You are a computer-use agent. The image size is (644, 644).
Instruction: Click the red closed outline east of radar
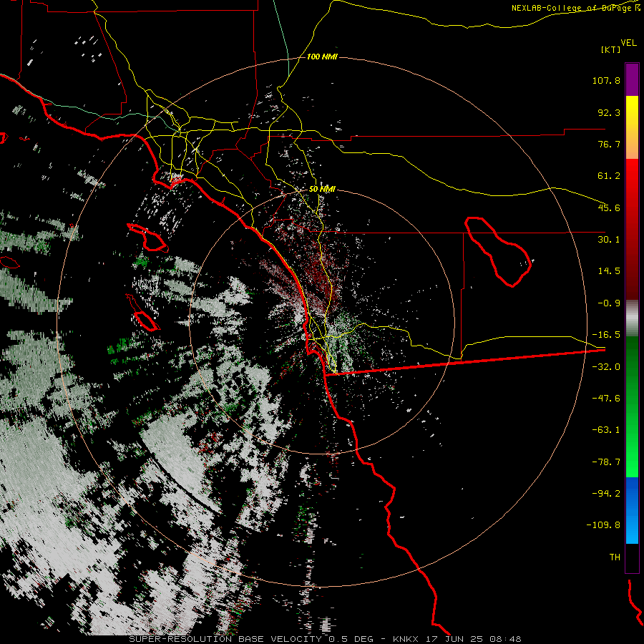point(498,251)
